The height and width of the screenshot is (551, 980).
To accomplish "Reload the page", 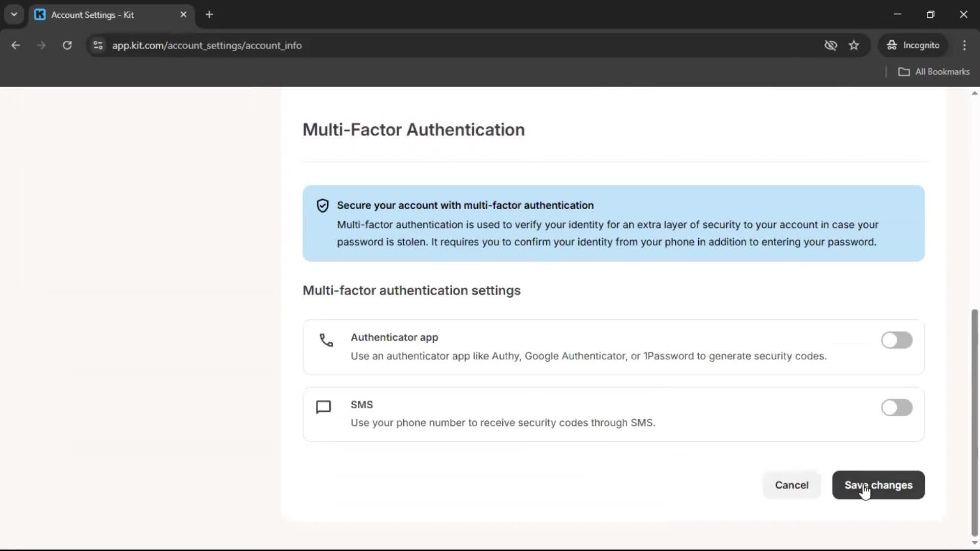I will point(67,45).
